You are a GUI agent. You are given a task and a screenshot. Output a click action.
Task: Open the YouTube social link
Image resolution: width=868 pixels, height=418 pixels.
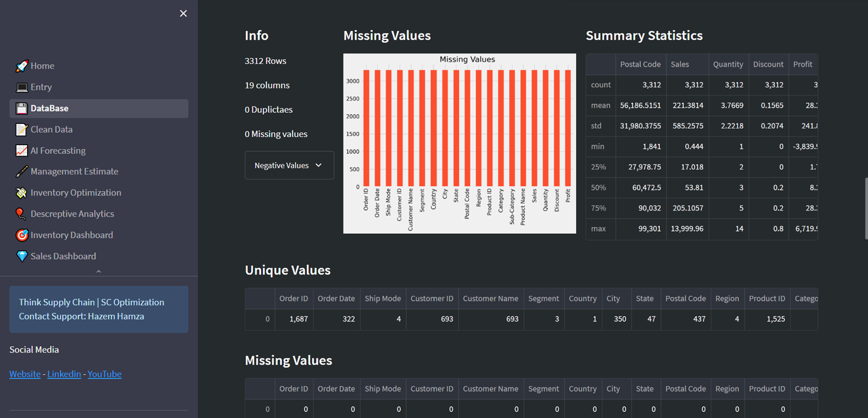[x=105, y=374]
